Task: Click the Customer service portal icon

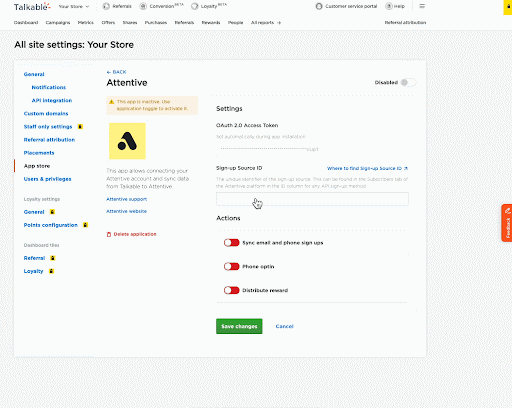Action: click(319, 6)
